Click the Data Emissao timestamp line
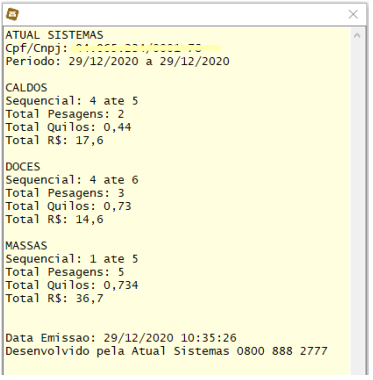This screenshot has width=373, height=380. click(121, 338)
